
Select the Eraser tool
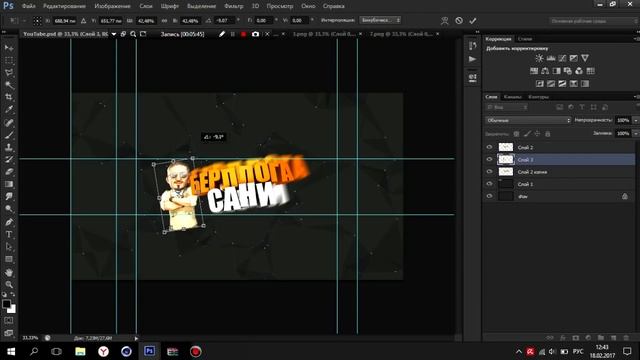9,172
